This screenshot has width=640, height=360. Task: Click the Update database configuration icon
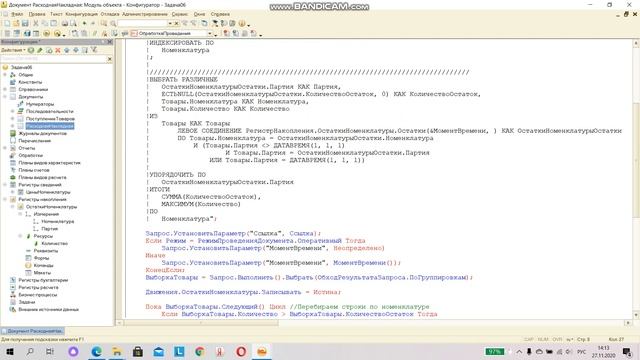[27, 33]
